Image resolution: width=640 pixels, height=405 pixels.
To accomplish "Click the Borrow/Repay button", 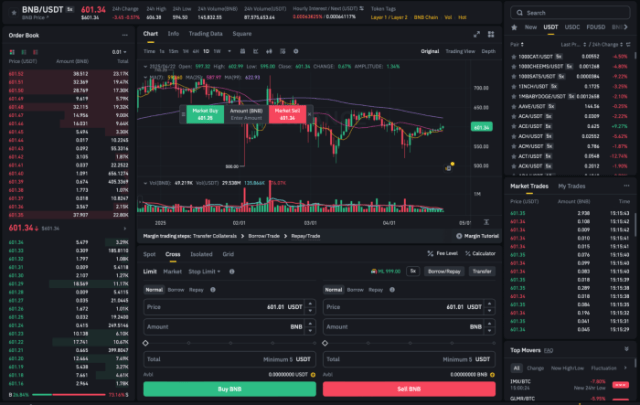I will click(x=444, y=271).
